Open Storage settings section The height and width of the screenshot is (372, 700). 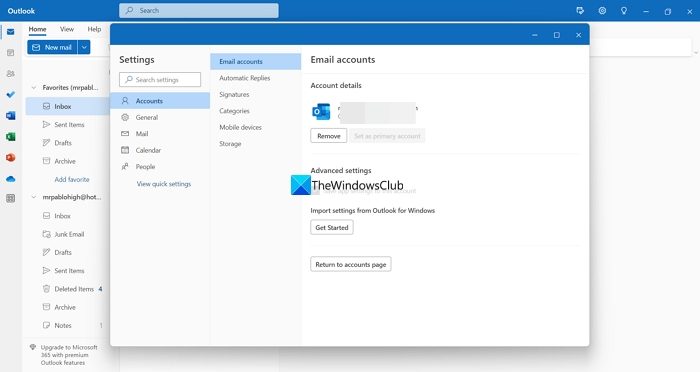[x=256, y=144]
